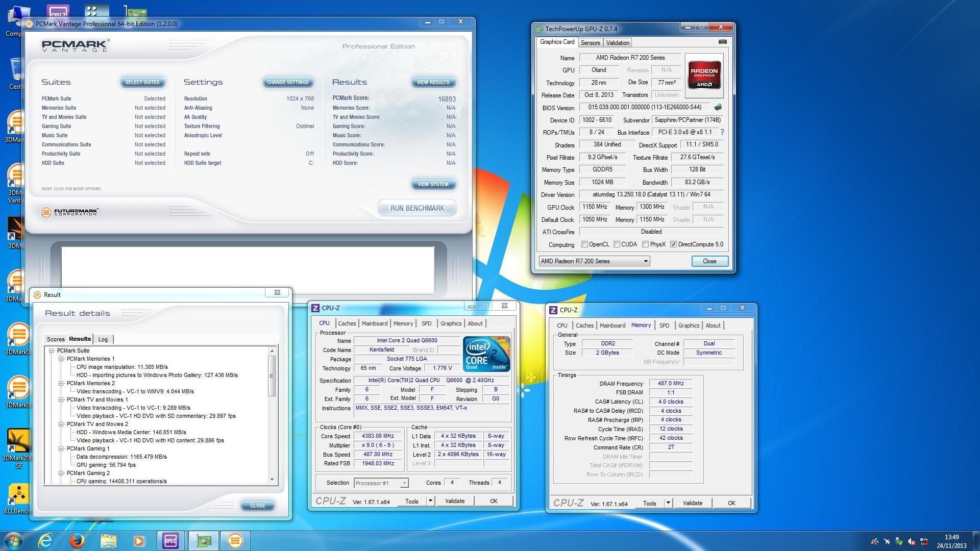Open the Mainboard tab in CPU-Z CPU window
The image size is (980, 551).
375,323
